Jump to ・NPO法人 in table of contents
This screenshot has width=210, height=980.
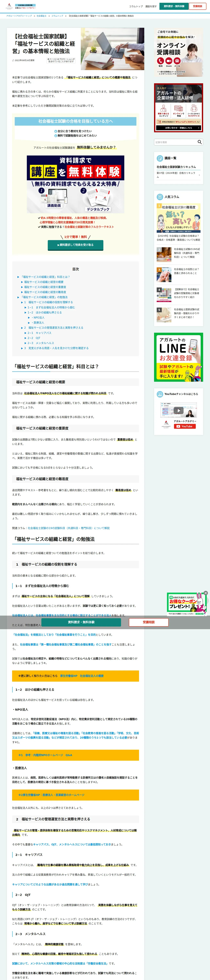click(x=38, y=317)
